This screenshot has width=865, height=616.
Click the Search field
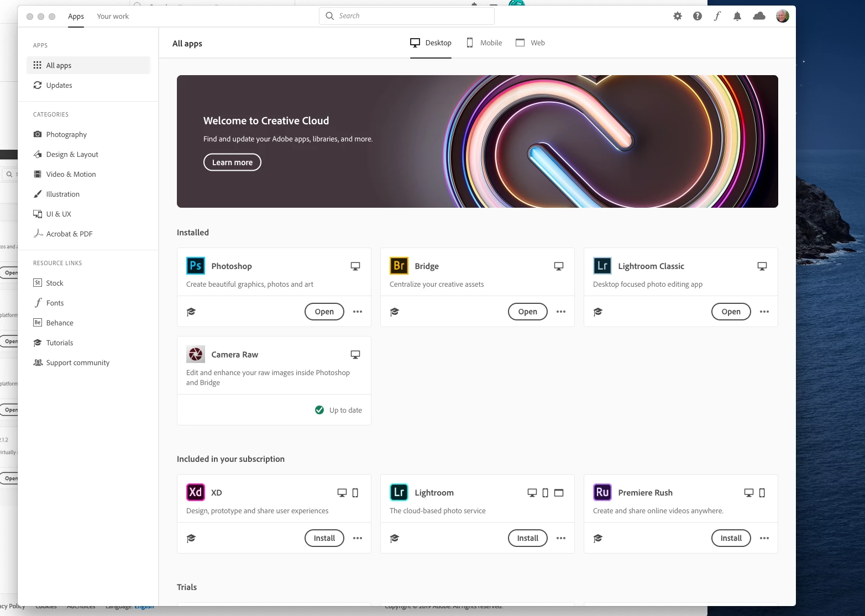[407, 16]
